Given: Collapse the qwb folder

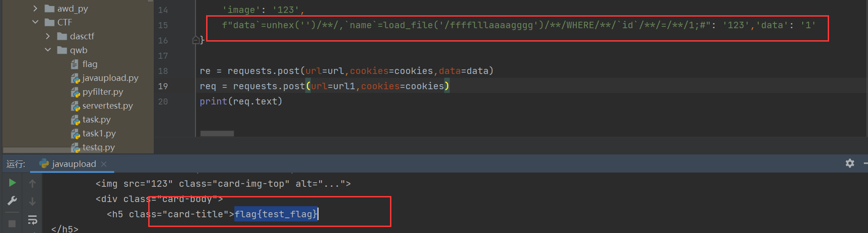Looking at the screenshot, I should click(x=48, y=50).
